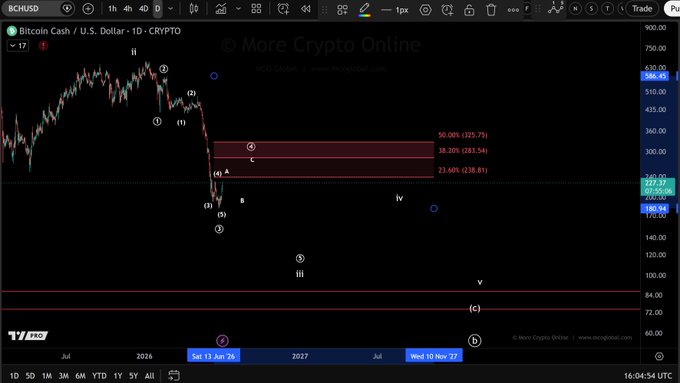Delete the drawing with trash icon
This screenshot has height=383, width=680.
click(491, 10)
